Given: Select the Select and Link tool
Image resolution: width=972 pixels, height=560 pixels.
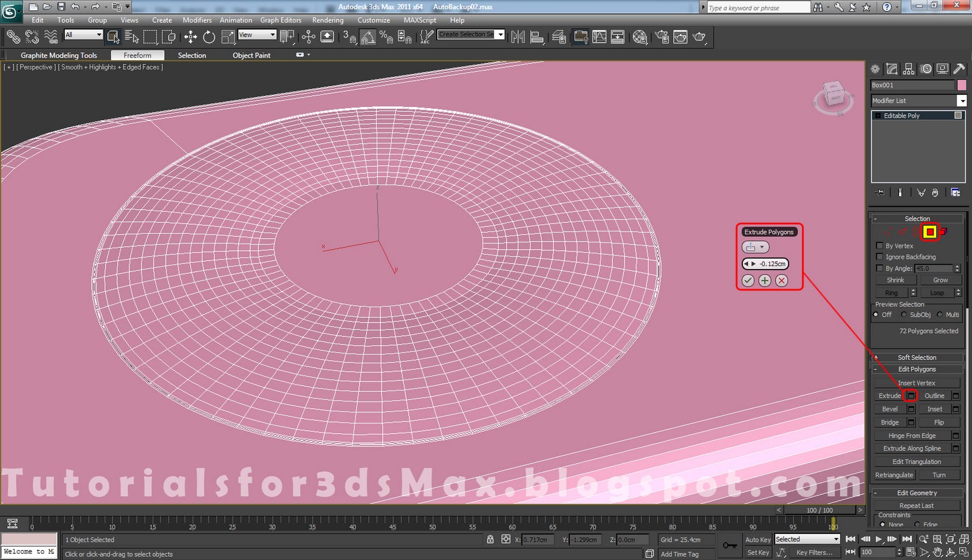Looking at the screenshot, I should [13, 37].
